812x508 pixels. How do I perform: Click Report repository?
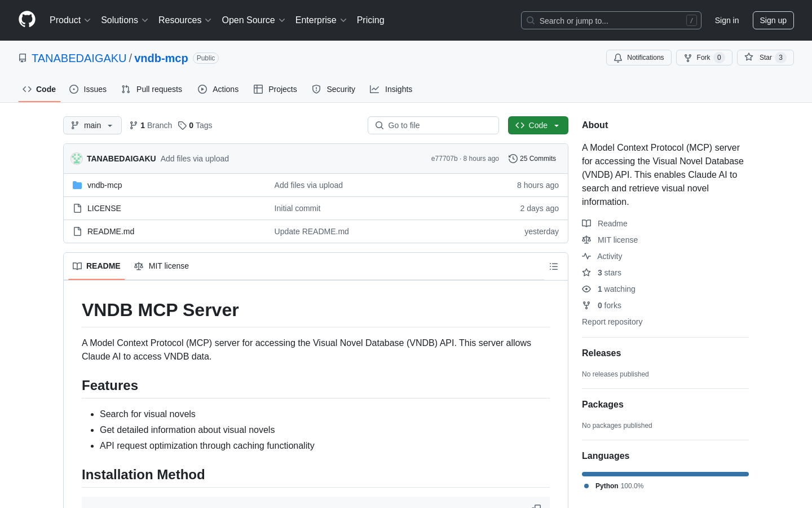pyautogui.click(x=612, y=322)
